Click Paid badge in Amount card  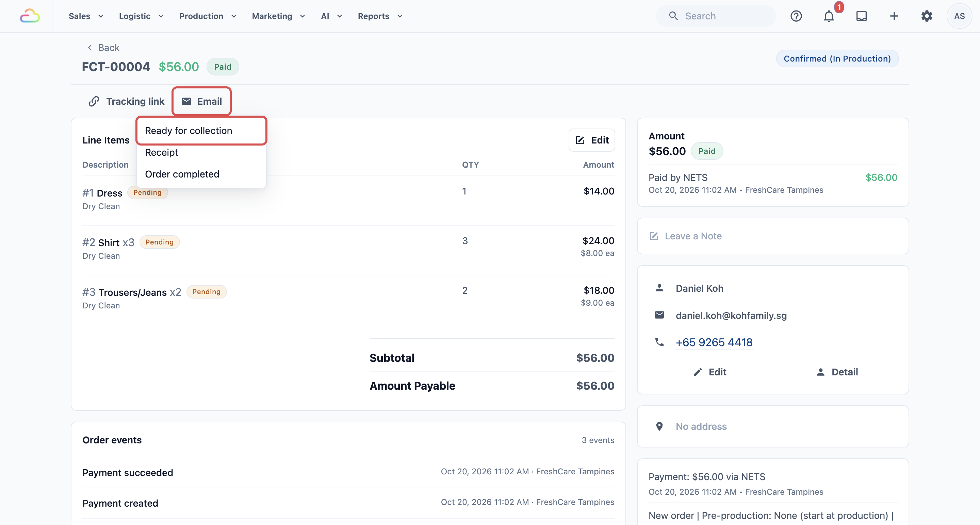pos(707,151)
